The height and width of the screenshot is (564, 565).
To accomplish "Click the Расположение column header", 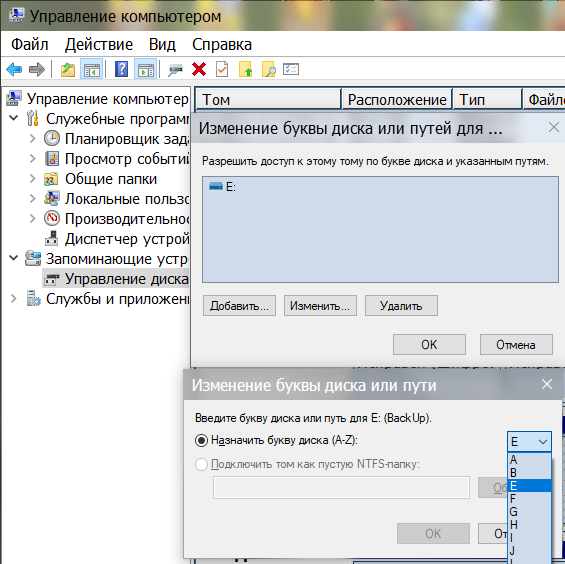I will (x=397, y=99).
